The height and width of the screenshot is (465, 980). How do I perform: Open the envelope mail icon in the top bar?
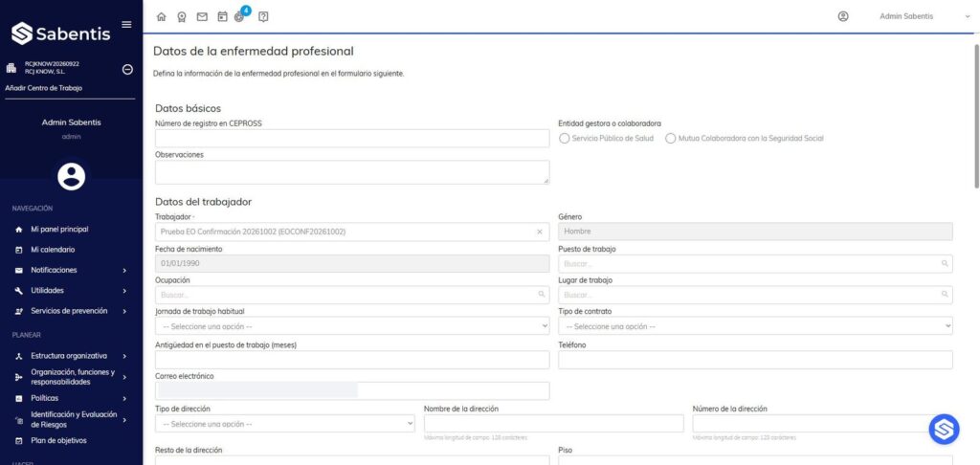[202, 17]
